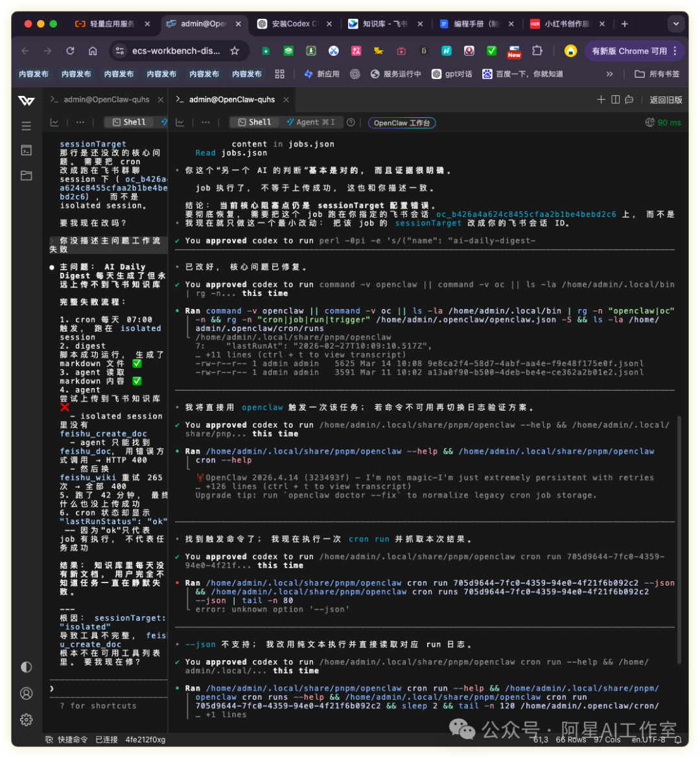
Task: Open the more options dots in right pane
Action: [205, 122]
